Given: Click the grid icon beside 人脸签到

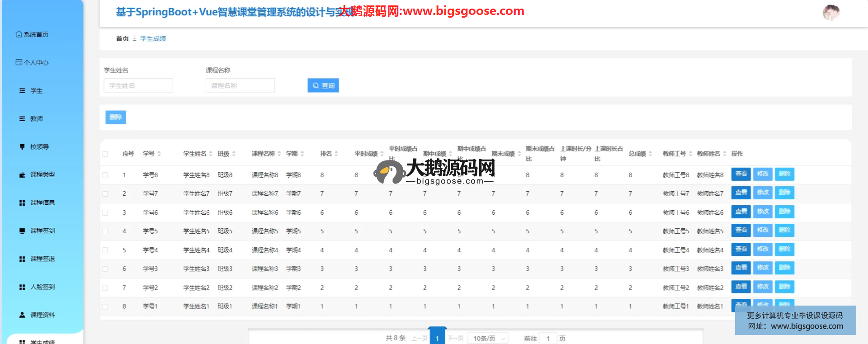Looking at the screenshot, I should [x=22, y=287].
